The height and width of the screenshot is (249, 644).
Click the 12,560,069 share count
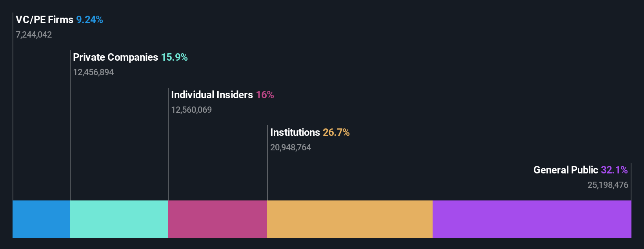pos(191,110)
